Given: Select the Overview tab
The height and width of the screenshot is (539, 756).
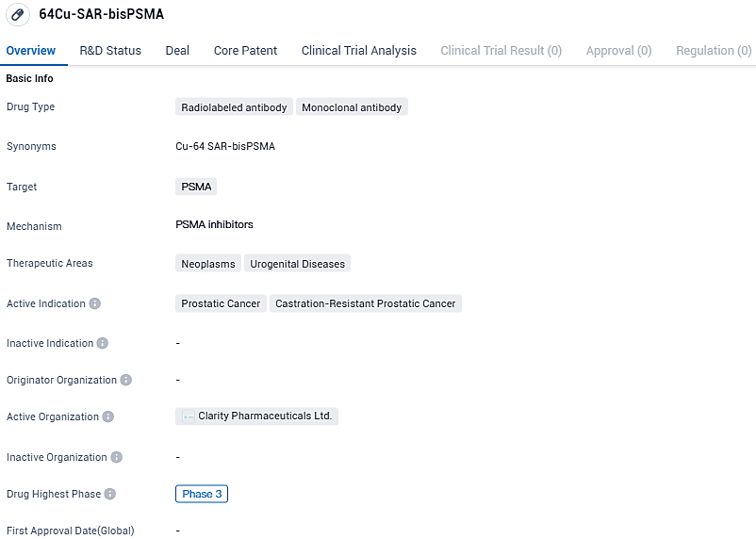Looking at the screenshot, I should pyautogui.click(x=31, y=51).
